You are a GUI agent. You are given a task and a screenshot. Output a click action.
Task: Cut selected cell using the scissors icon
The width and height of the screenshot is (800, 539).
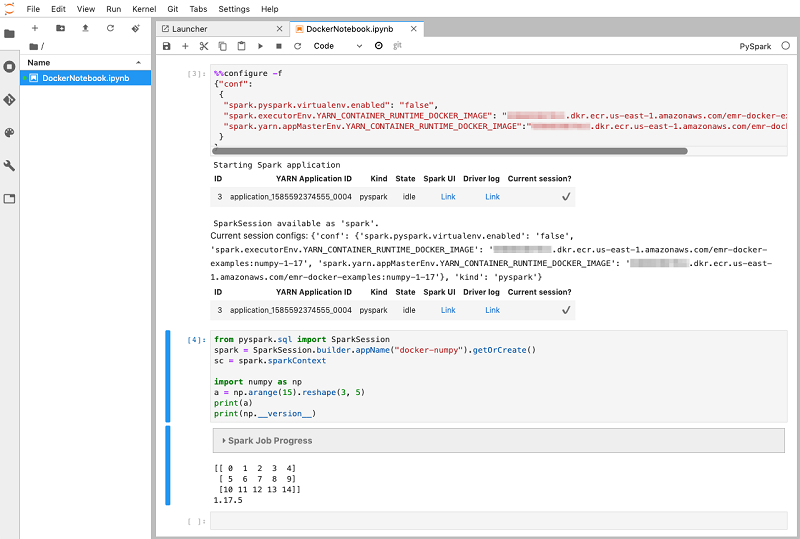coord(204,46)
